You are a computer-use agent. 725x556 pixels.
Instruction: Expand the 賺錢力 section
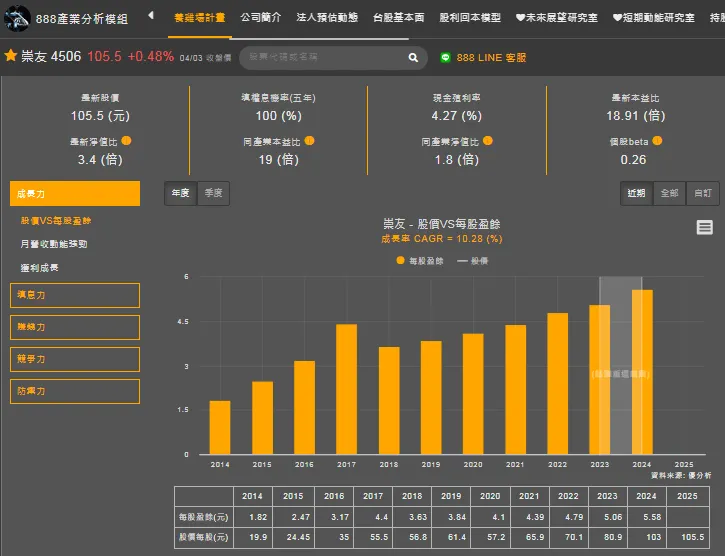pyautogui.click(x=75, y=327)
